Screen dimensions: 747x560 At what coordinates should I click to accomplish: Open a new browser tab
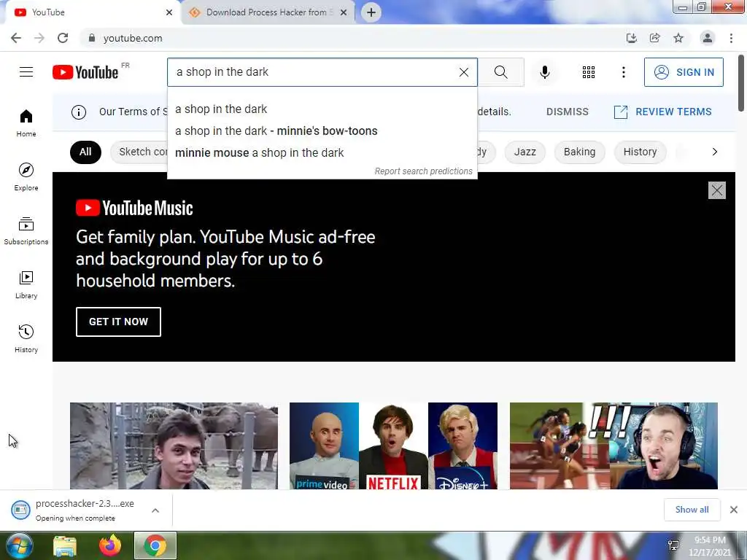pyautogui.click(x=371, y=12)
